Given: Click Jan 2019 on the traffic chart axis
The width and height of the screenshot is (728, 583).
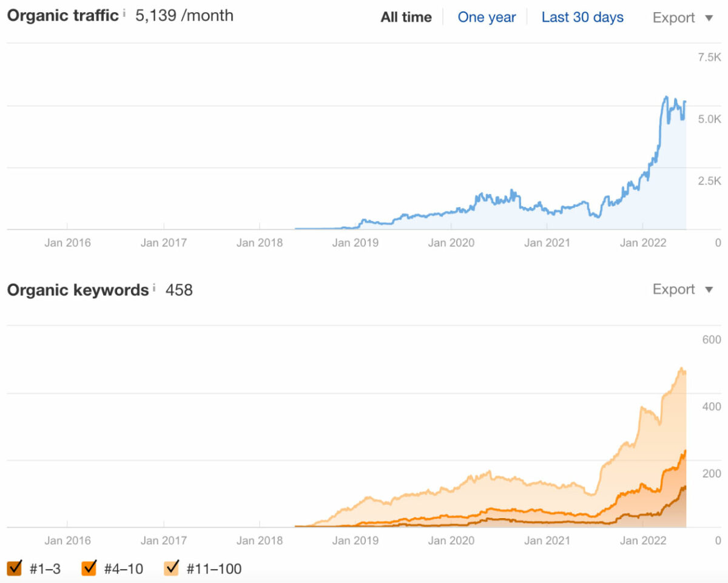Looking at the screenshot, I should point(356,243).
